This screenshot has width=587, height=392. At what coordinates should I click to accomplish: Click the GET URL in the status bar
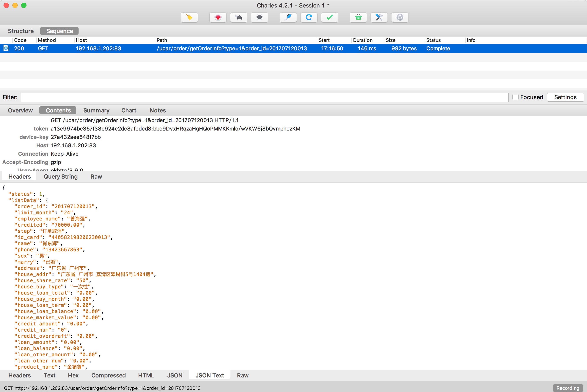tap(102, 388)
